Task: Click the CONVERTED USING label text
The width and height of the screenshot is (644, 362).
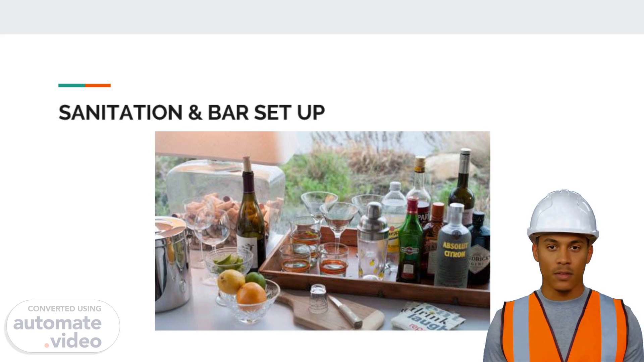Action: coord(64,309)
